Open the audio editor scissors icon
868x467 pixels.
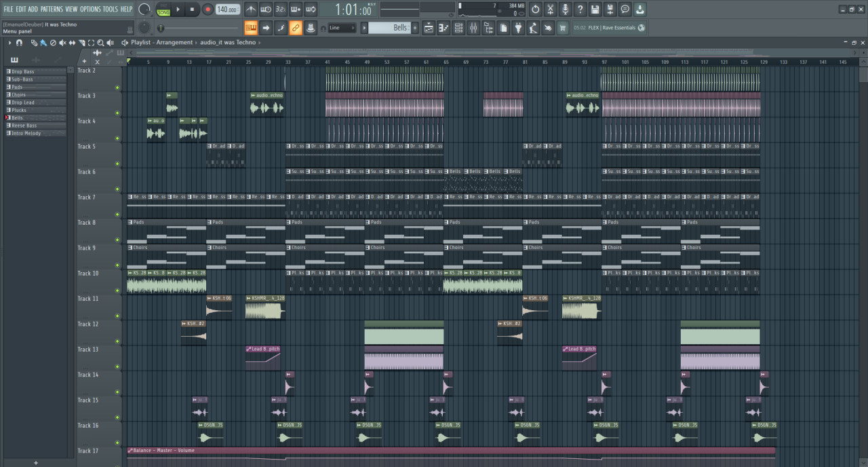click(551, 10)
